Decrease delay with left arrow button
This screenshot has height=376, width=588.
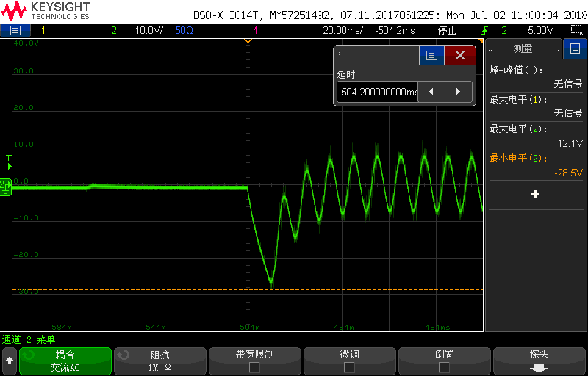pyautogui.click(x=431, y=92)
